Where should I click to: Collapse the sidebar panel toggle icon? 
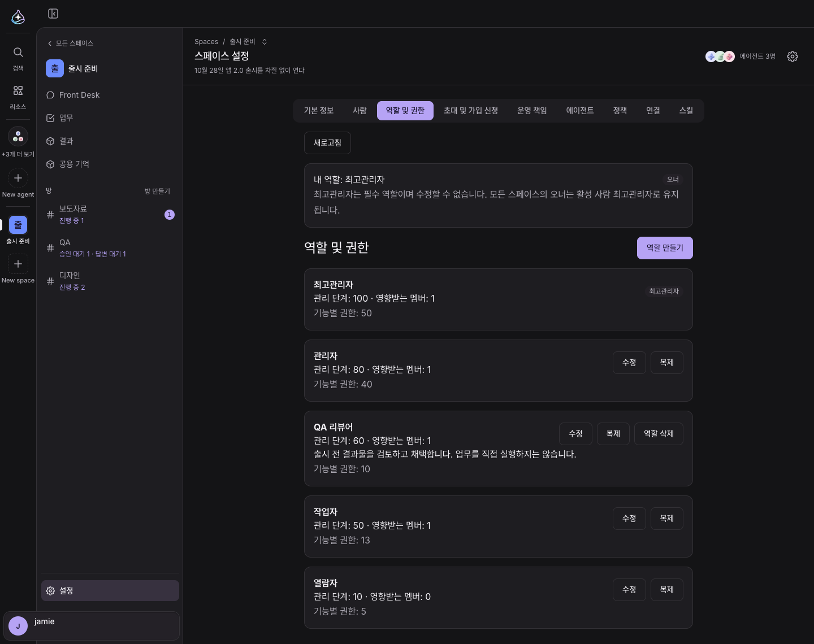point(53,14)
